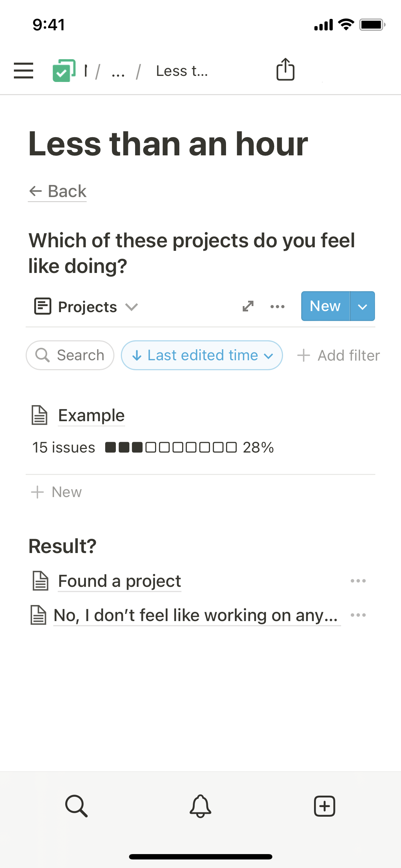
Task: Tap the ellipsis breadcrumb item
Action: (118, 71)
